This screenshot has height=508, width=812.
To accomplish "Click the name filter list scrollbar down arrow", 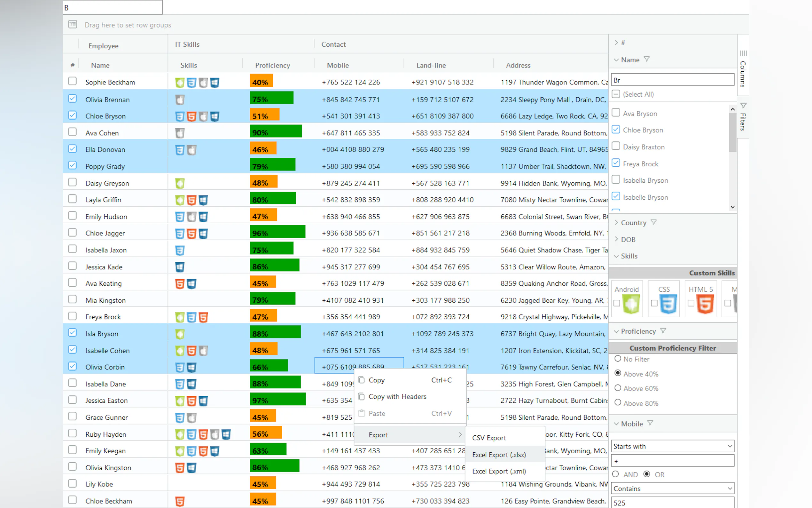I will [x=733, y=207].
